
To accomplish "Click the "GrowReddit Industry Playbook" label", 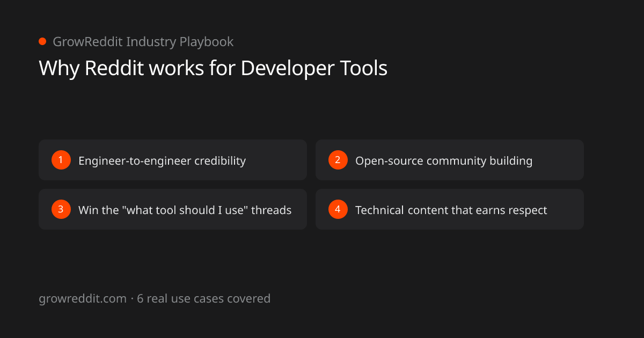I will 143,42.
